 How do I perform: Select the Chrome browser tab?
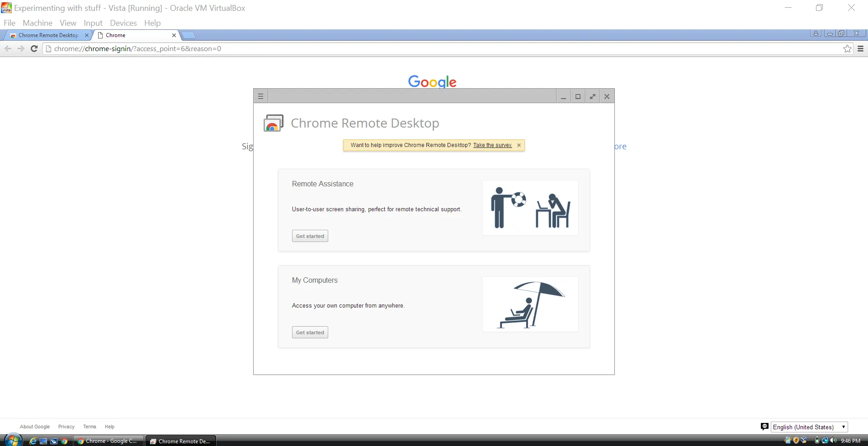point(136,35)
